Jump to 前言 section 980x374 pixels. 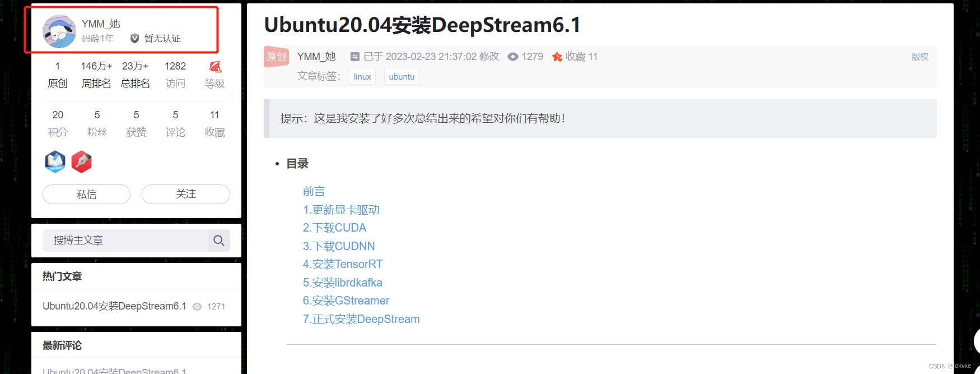[314, 192]
